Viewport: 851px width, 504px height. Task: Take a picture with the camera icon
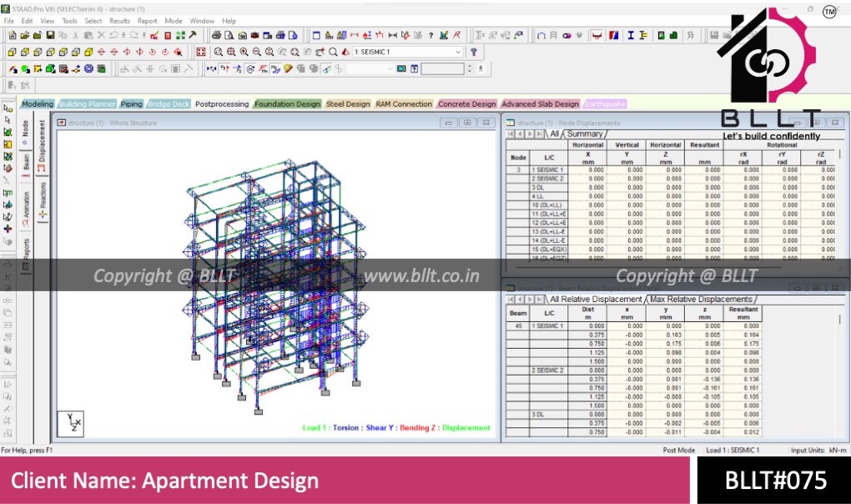click(x=254, y=35)
